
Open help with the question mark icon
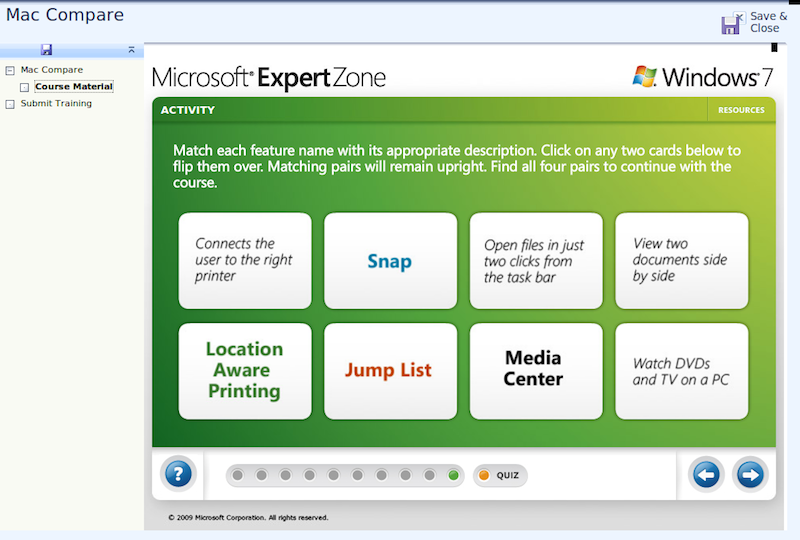tap(178, 474)
